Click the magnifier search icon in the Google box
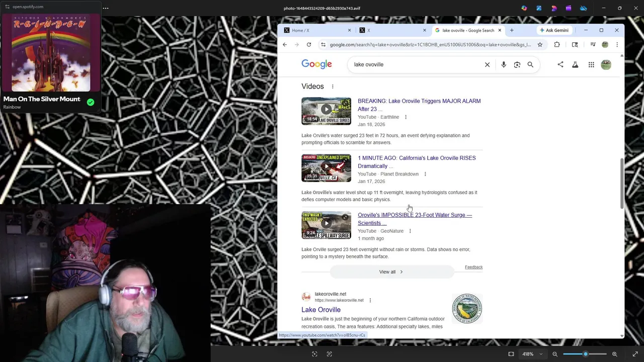This screenshot has height=362, width=644. 530,64
